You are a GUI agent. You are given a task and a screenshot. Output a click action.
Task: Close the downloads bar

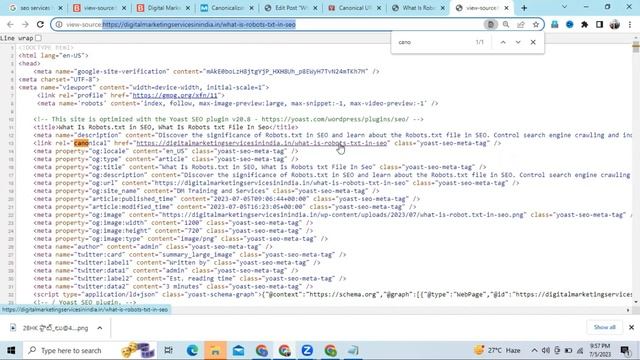pyautogui.click(x=631, y=327)
